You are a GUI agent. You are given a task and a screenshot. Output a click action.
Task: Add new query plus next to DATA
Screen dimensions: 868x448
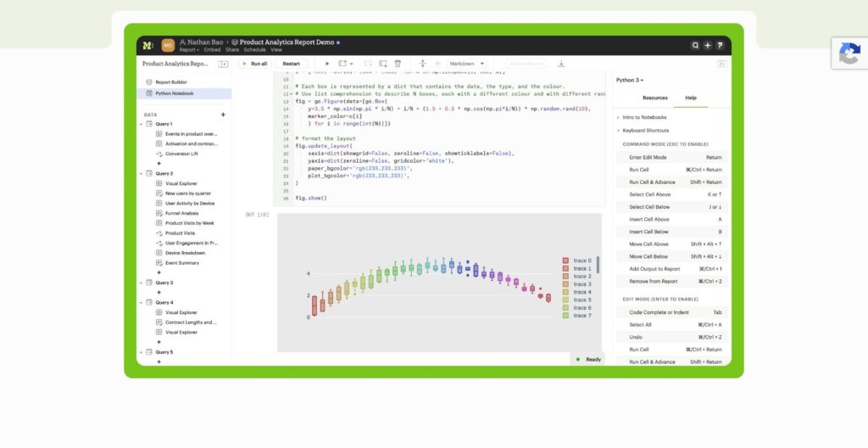pyautogui.click(x=223, y=115)
